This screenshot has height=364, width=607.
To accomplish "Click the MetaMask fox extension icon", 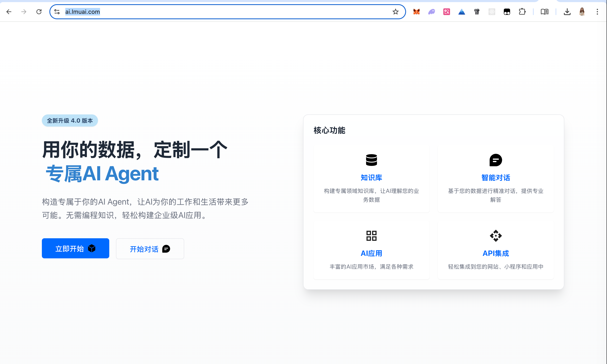I will 416,12.
